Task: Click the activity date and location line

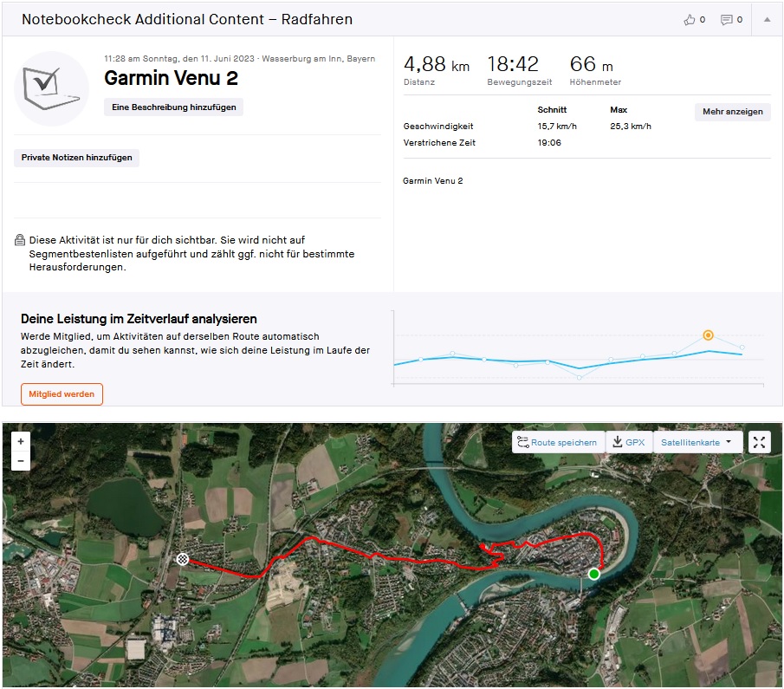Action: 239,59
